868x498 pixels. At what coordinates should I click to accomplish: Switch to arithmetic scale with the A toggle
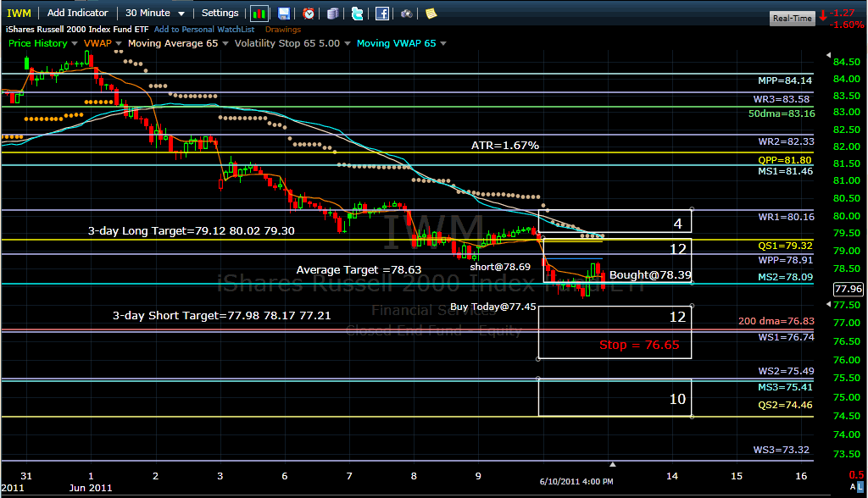click(853, 487)
